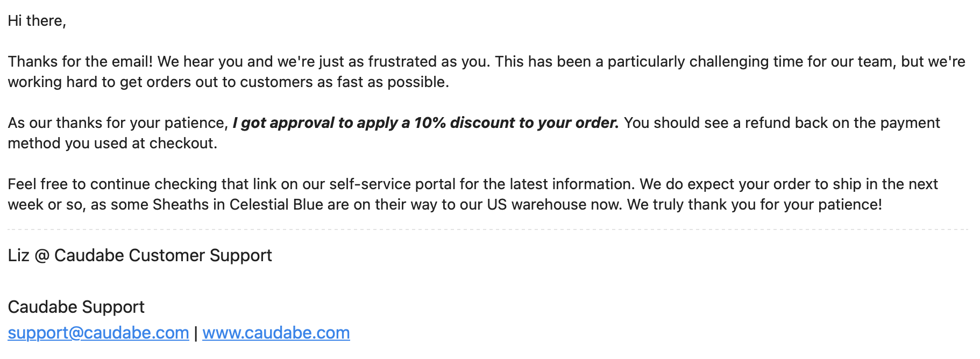Click the "Thanks for the email!" sentence
980x359 pixels.
click(80, 61)
